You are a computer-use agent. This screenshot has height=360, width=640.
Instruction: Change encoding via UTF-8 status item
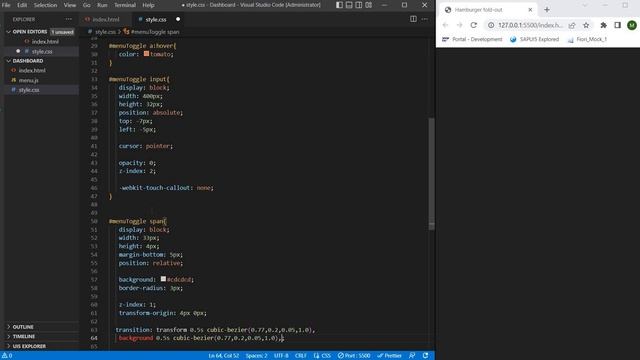pyautogui.click(x=281, y=356)
